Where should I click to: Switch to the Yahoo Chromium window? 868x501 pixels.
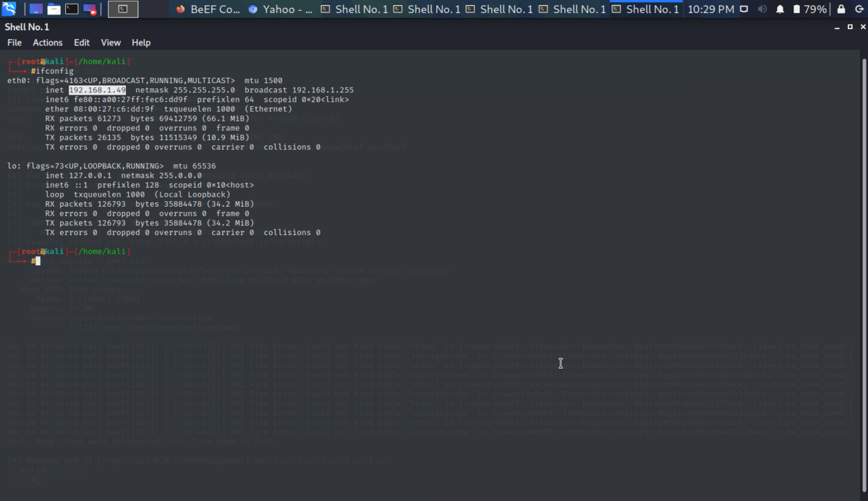280,9
